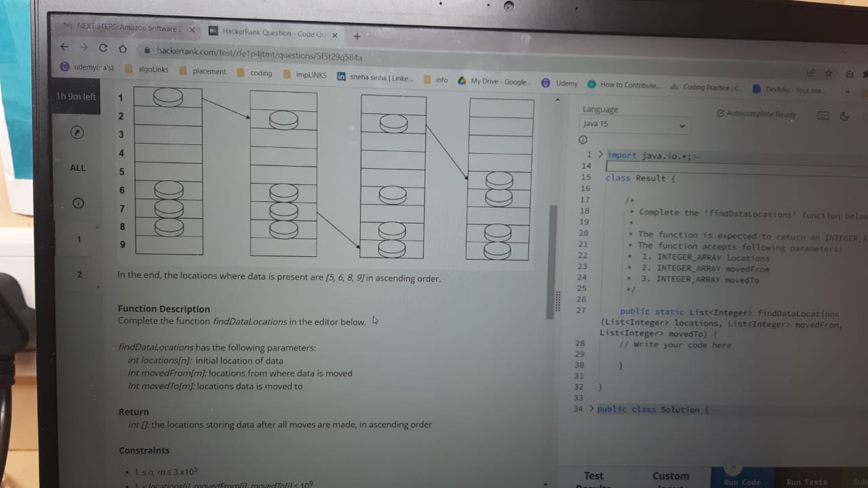Image resolution: width=868 pixels, height=488 pixels.
Task: Select question 1 in the sidebar
Action: pyautogui.click(x=77, y=239)
